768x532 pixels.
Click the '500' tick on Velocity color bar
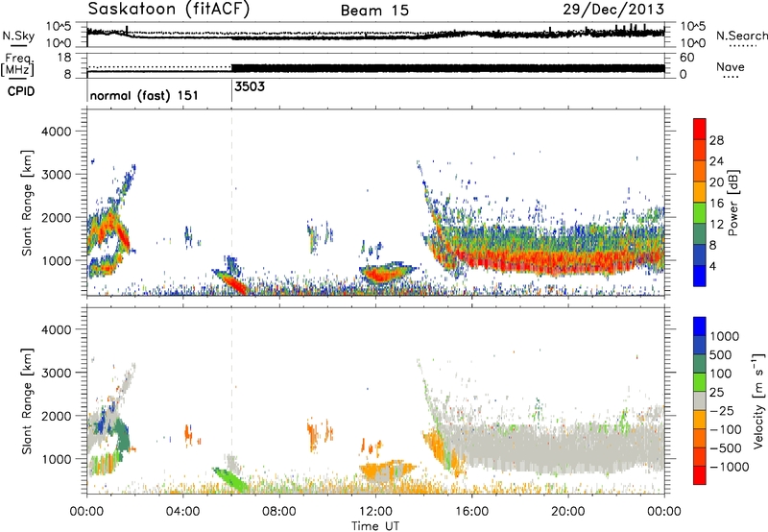[721, 354]
